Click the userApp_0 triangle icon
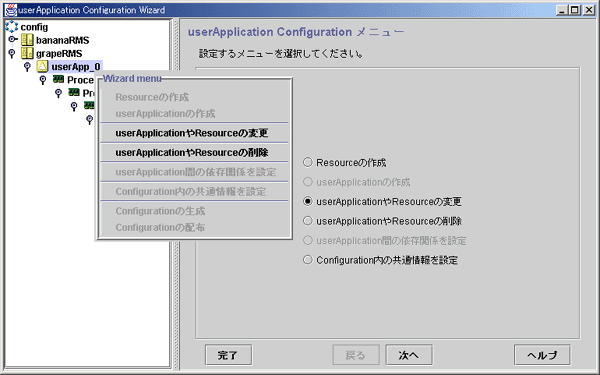 (x=42, y=66)
